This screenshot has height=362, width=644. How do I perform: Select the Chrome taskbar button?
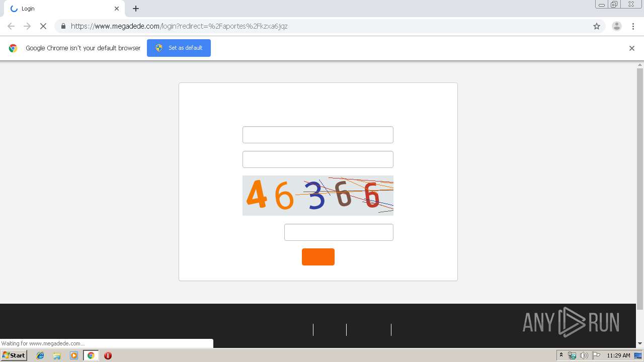[91, 355]
